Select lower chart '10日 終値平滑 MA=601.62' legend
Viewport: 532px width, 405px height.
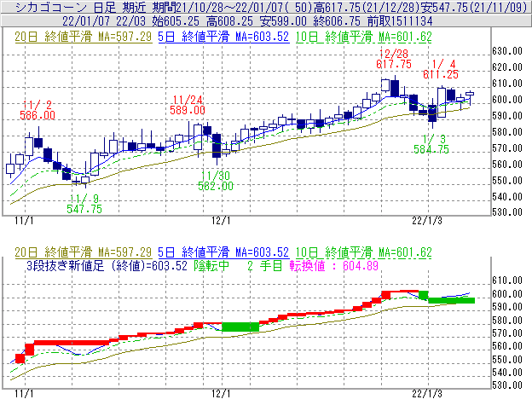364,252
